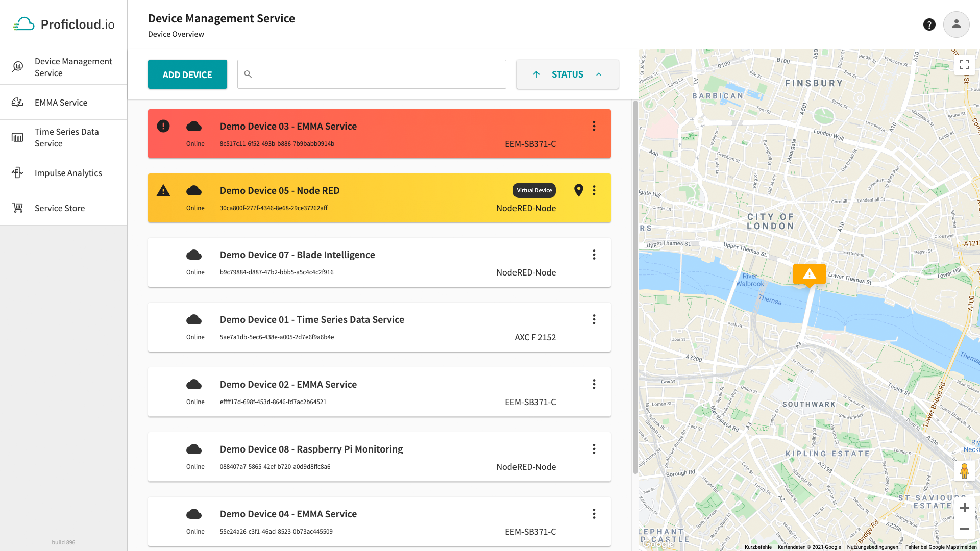Click the location pin on Demo Device 05
Image resolution: width=980 pixels, height=551 pixels.
click(x=579, y=190)
